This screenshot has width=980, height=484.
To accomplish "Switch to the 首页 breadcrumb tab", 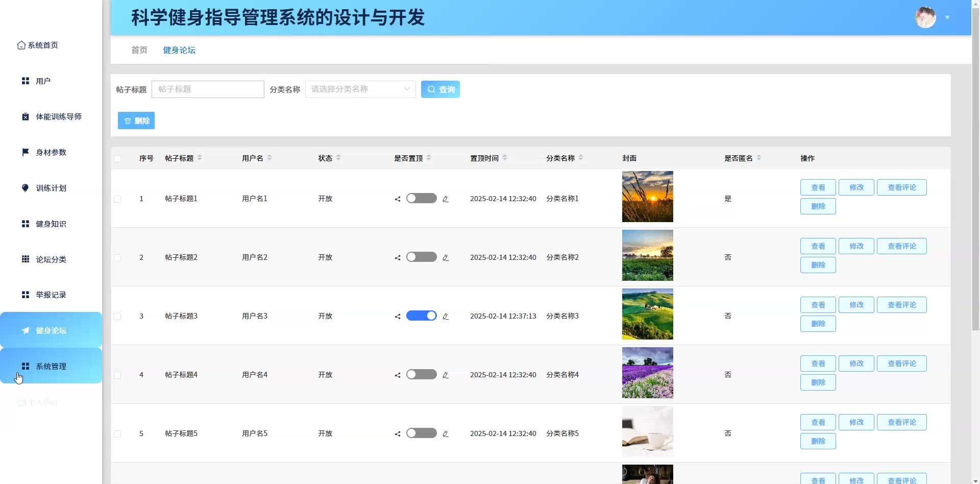I will [139, 50].
